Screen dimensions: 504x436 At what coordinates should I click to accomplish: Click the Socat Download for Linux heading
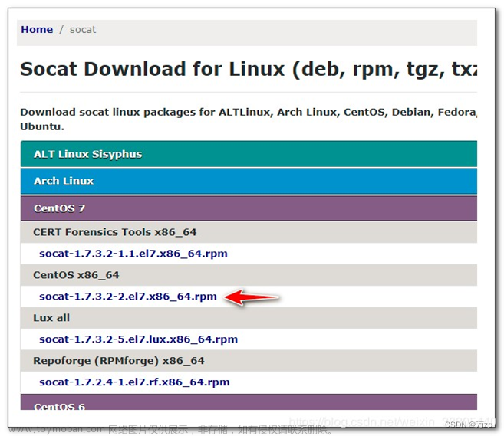tap(249, 69)
